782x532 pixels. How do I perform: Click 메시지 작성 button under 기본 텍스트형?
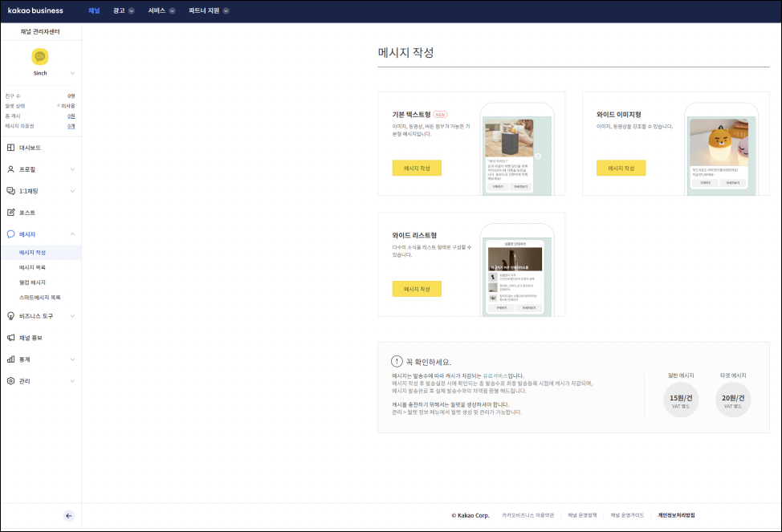[x=417, y=169]
